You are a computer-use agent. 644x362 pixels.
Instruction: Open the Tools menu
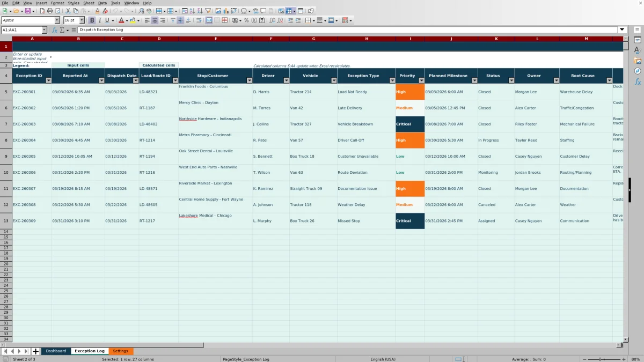click(x=115, y=3)
